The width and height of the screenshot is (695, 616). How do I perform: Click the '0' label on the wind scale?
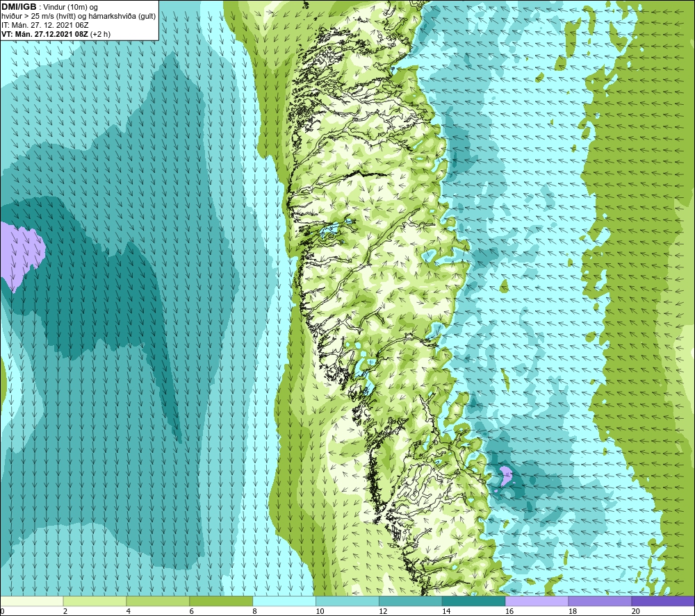click(2, 611)
